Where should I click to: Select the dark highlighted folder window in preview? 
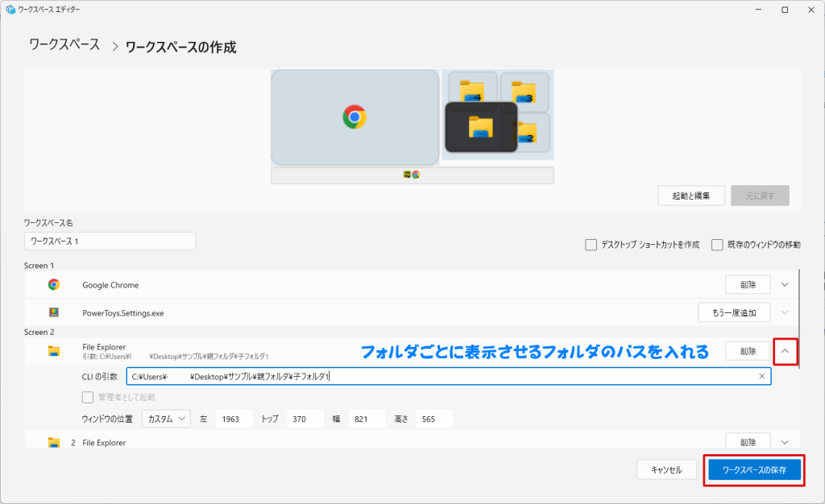(x=481, y=127)
